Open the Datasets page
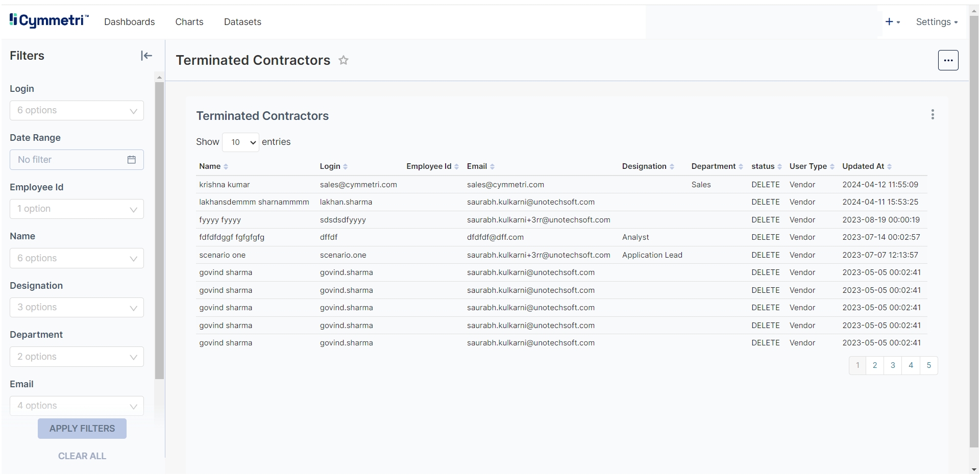The width and height of the screenshot is (980, 475). tap(242, 22)
